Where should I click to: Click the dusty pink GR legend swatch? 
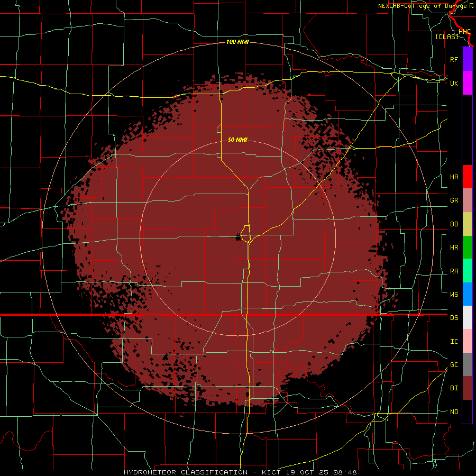pos(467,200)
